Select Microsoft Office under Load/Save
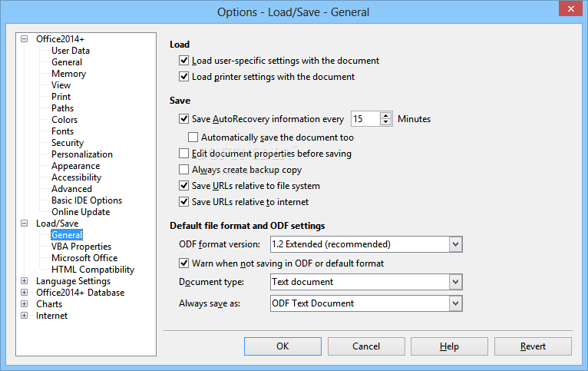 [x=84, y=258]
